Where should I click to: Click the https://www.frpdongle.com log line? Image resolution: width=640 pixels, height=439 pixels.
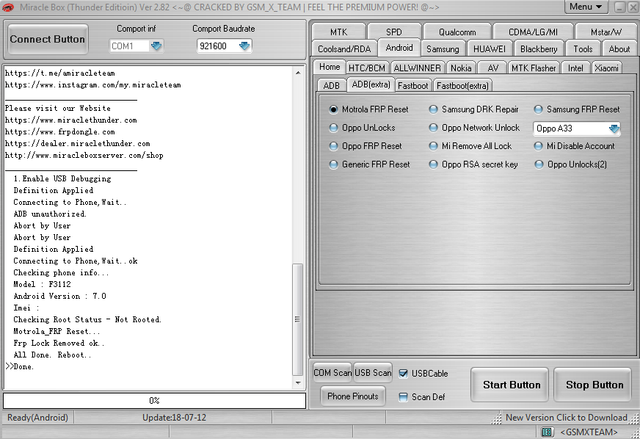(60, 132)
